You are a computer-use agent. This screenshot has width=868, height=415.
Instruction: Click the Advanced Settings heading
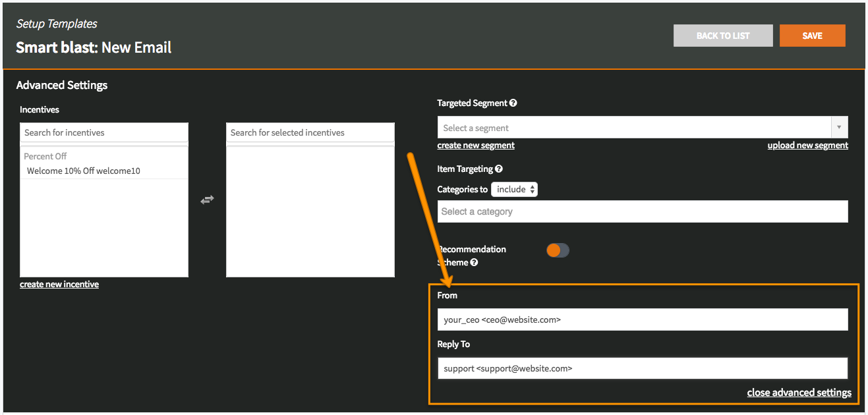point(62,85)
